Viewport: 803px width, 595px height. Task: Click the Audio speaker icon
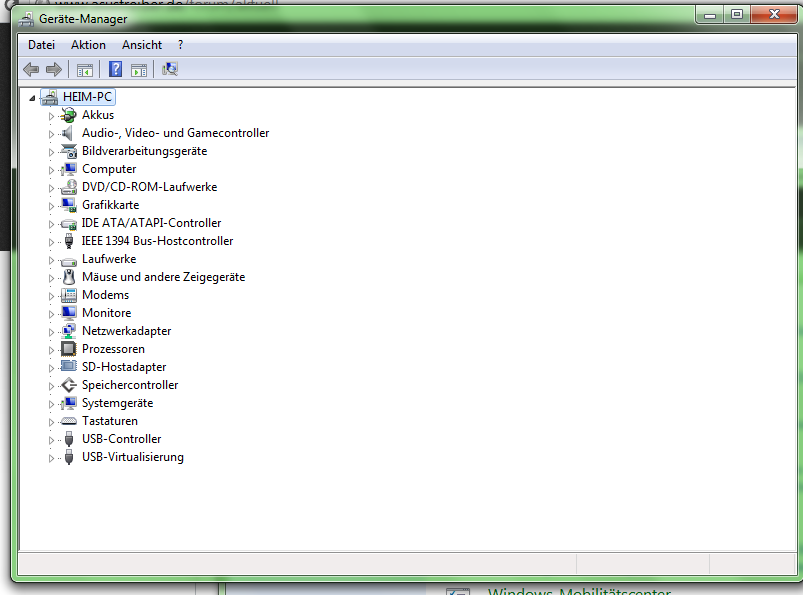pos(68,133)
